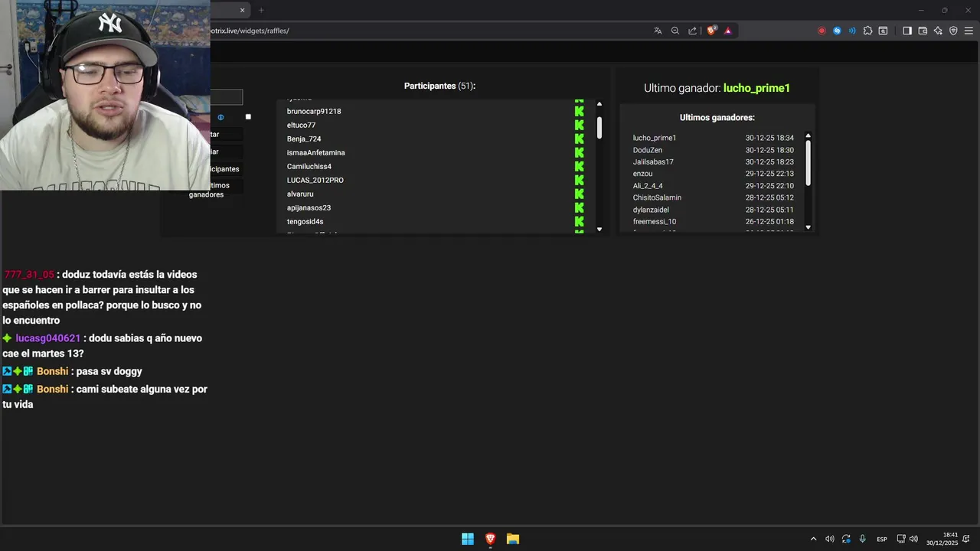Click the ESP language indicator
Viewport: 980px width, 551px height.
pyautogui.click(x=882, y=539)
